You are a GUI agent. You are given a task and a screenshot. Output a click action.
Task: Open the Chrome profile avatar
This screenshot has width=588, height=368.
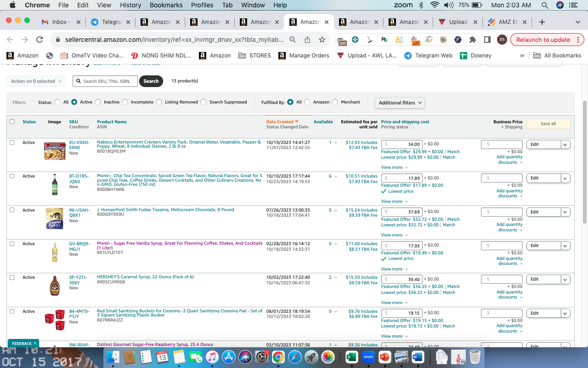pyautogui.click(x=502, y=40)
